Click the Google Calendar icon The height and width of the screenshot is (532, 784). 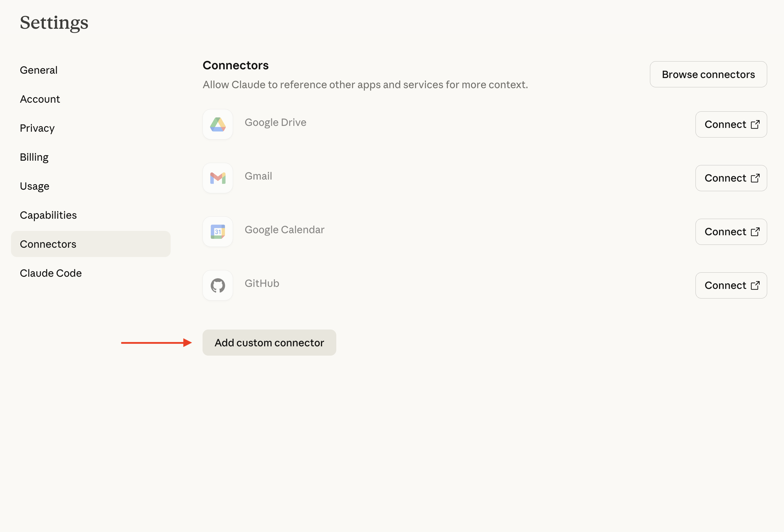[x=218, y=232]
